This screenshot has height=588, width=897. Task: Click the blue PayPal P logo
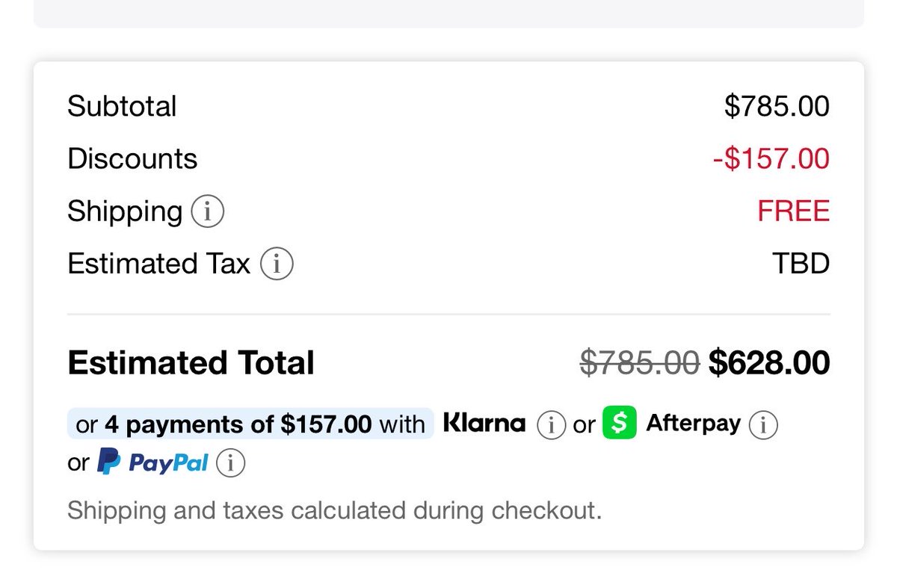point(109,462)
